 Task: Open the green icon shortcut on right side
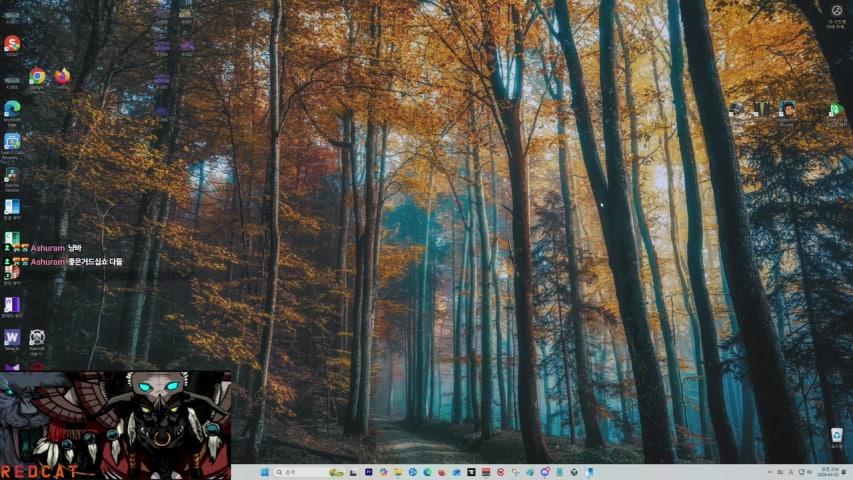836,110
